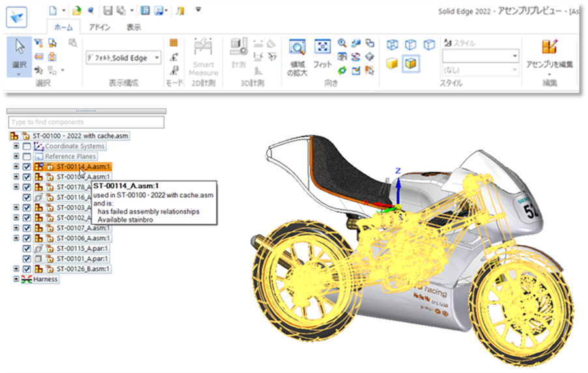Open the 表示 ribbon tab
The width and height of the screenshot is (588, 373).
click(x=133, y=27)
